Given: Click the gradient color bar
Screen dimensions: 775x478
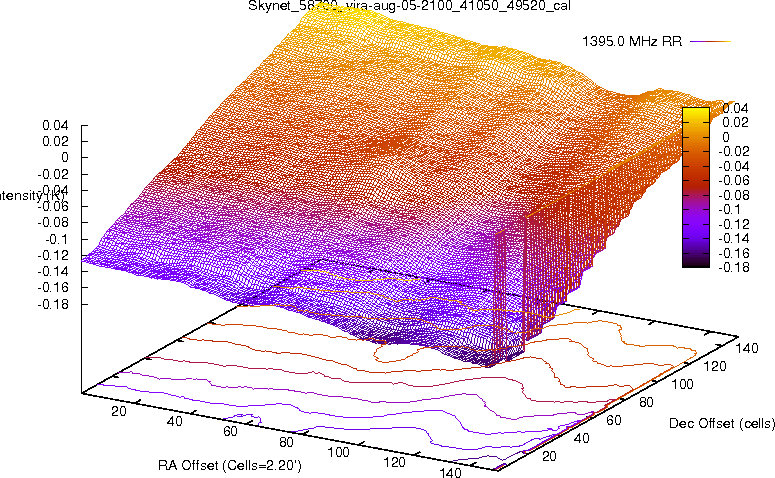Looking at the screenshot, I should click(x=696, y=187).
